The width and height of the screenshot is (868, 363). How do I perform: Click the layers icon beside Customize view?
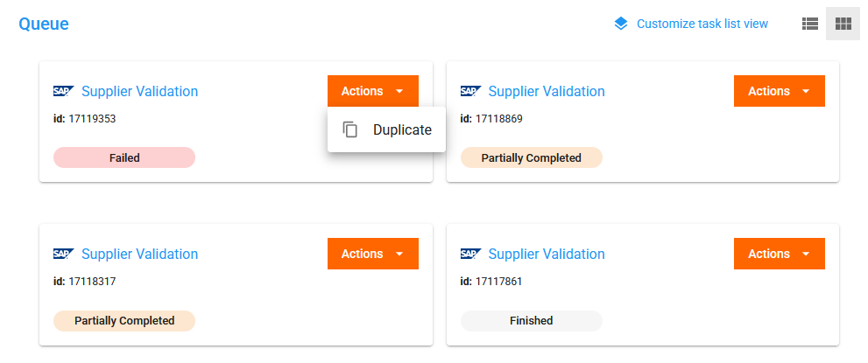coord(621,24)
